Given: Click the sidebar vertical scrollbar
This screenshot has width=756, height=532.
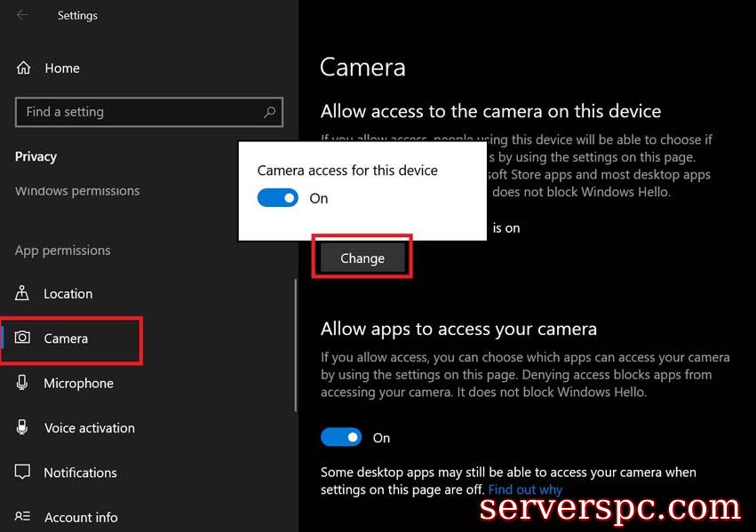Looking at the screenshot, I should 296,345.
